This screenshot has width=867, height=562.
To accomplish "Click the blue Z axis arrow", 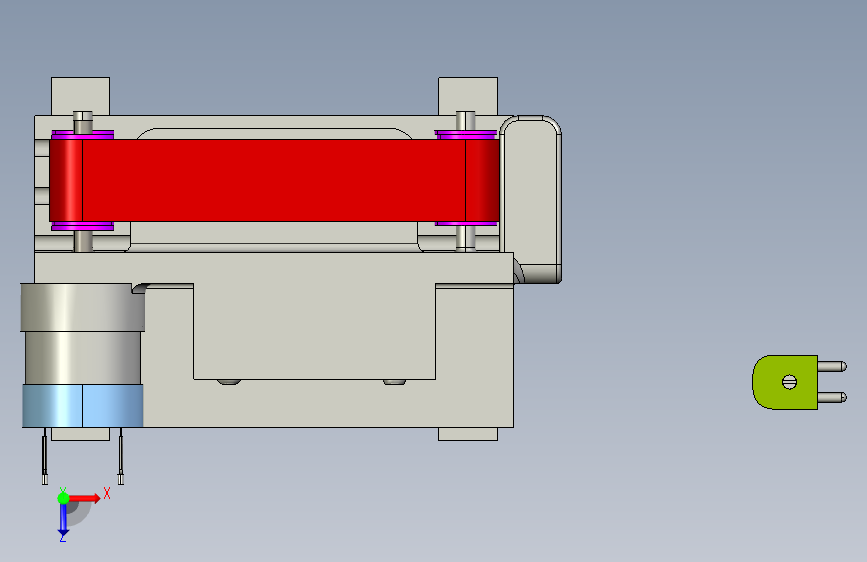I will coord(63,519).
